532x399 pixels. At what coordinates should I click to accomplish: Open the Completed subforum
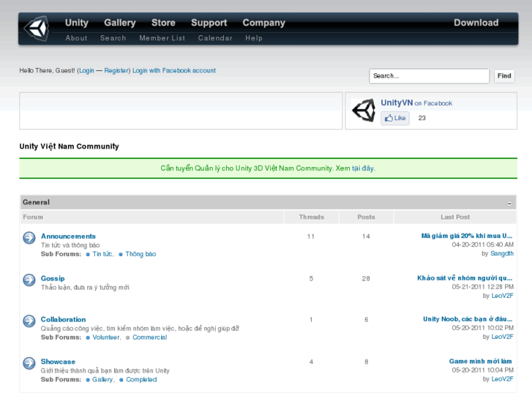(x=141, y=379)
